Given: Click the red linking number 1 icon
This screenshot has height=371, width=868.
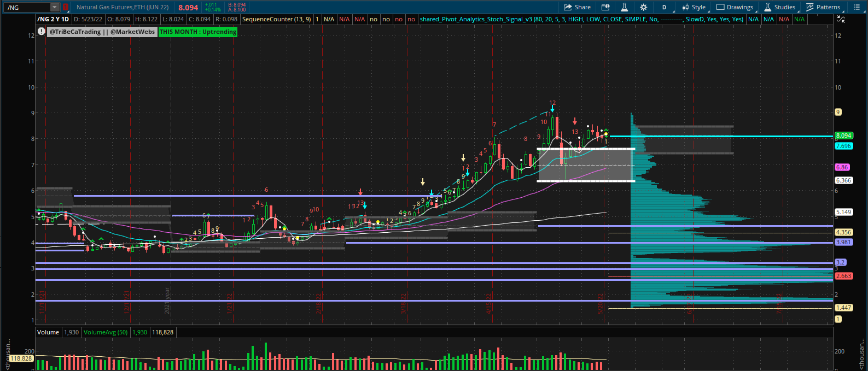Looking at the screenshot, I should point(66,7).
